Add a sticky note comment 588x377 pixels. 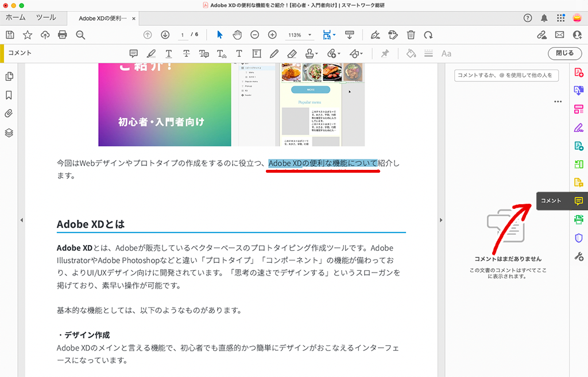133,53
